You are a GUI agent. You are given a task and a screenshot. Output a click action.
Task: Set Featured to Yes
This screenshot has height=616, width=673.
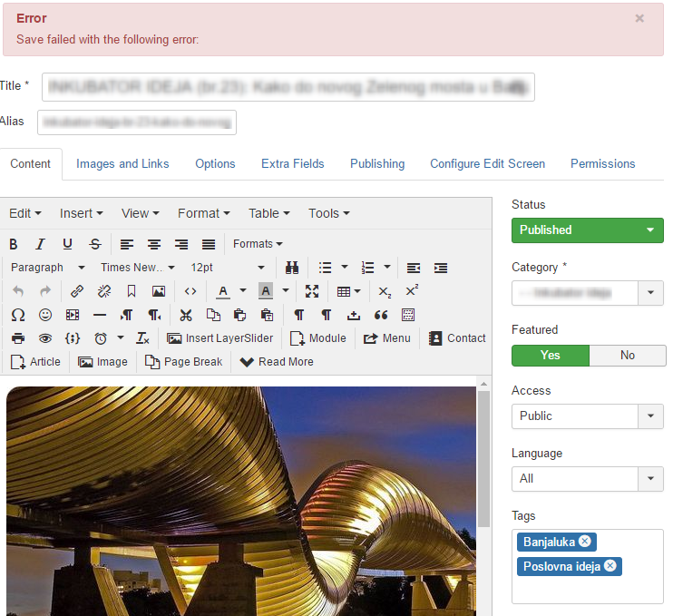pyautogui.click(x=551, y=356)
